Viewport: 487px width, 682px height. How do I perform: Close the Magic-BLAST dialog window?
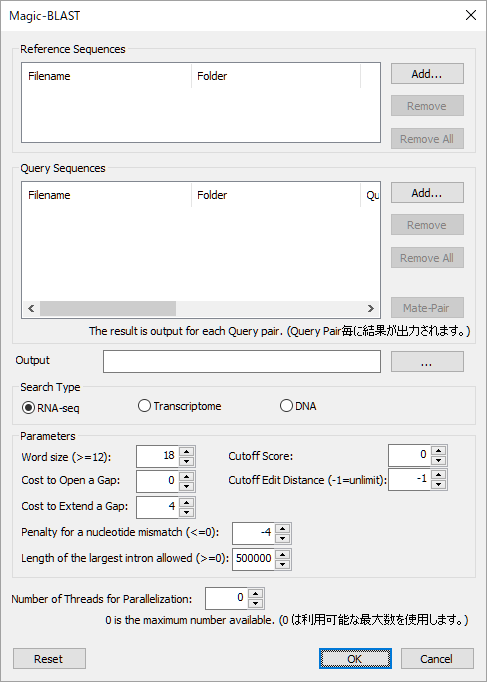(471, 15)
